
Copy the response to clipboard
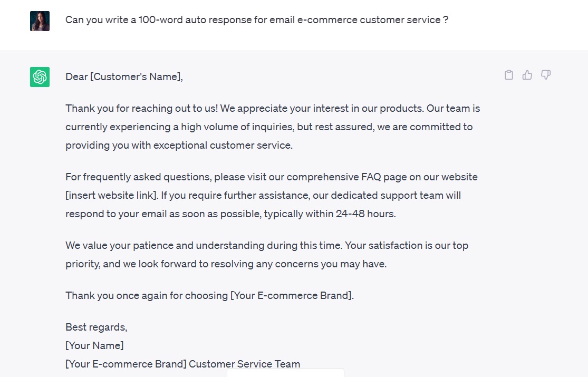[x=509, y=75]
